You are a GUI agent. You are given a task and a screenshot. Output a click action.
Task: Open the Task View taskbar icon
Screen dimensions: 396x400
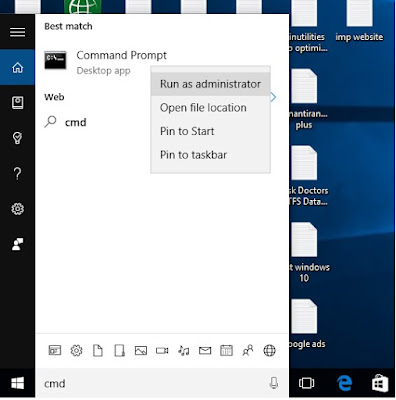(306, 383)
